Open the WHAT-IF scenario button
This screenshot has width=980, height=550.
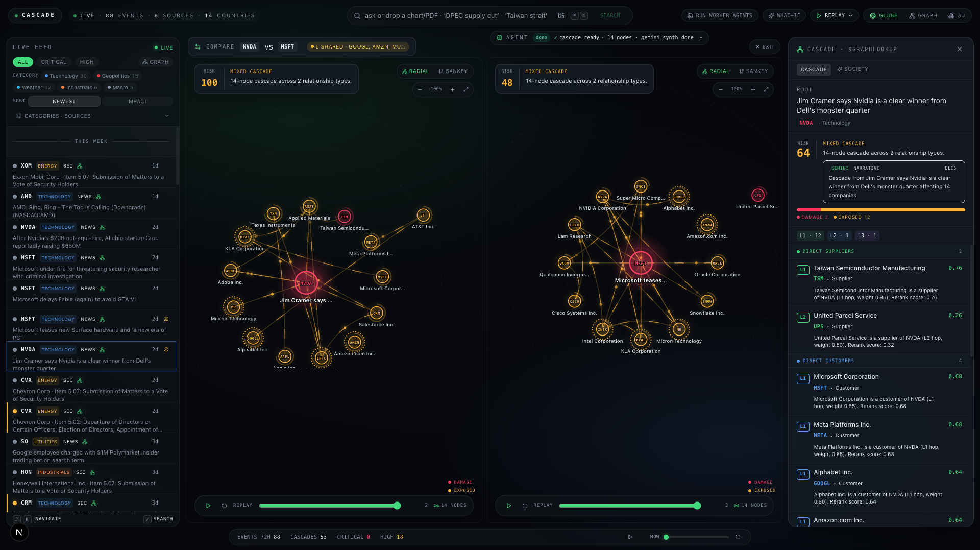click(x=784, y=16)
